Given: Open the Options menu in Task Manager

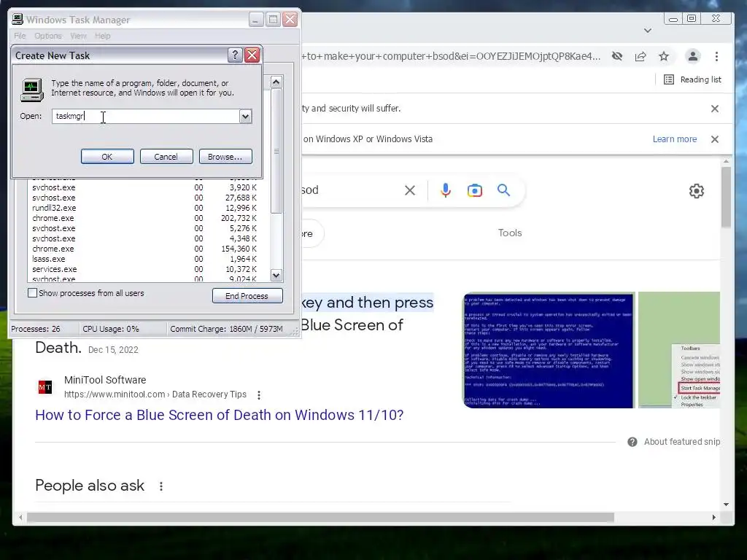Looking at the screenshot, I should (x=47, y=36).
